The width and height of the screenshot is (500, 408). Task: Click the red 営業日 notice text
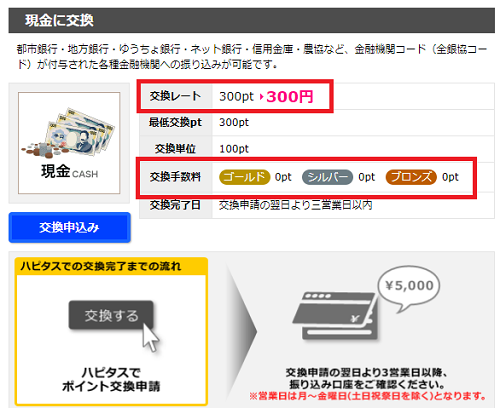(367, 396)
